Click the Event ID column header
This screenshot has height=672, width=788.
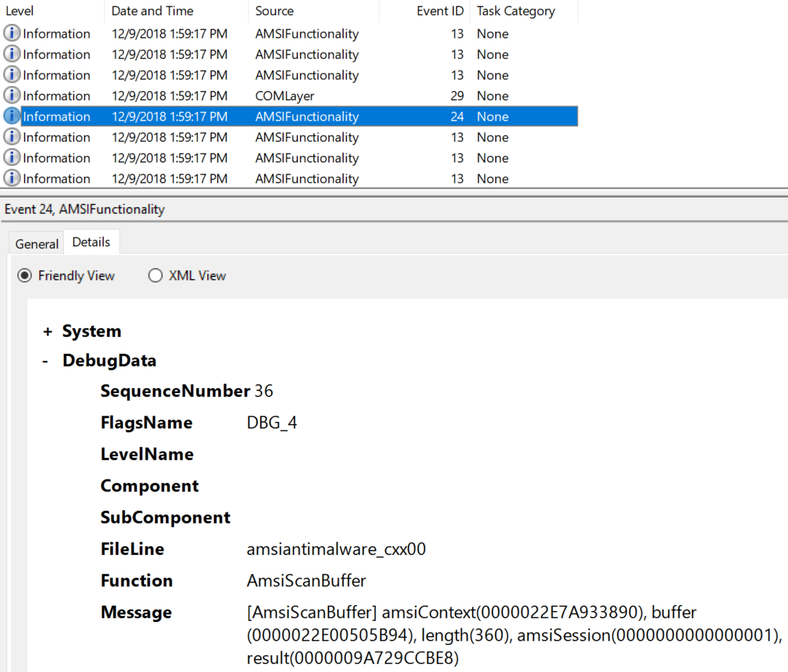click(440, 11)
